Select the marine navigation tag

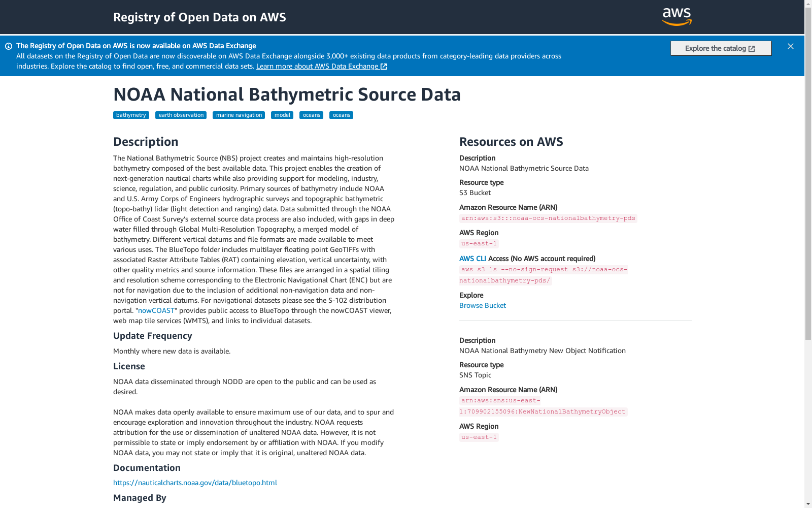tap(239, 115)
